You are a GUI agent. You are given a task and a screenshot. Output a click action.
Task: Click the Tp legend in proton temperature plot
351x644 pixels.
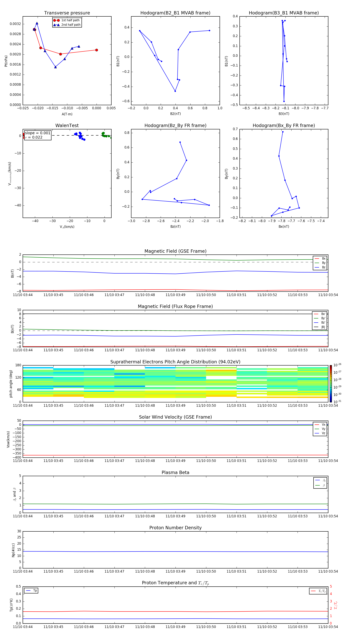31,591
